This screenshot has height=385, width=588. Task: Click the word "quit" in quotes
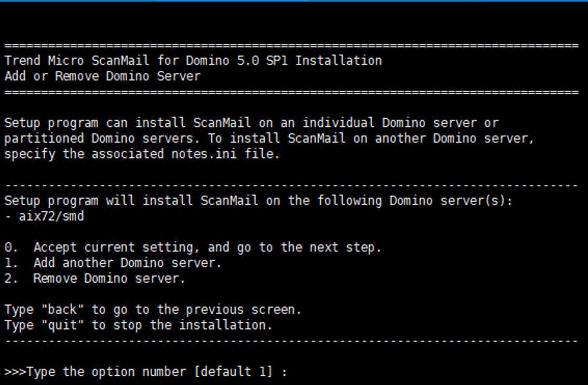point(65,325)
